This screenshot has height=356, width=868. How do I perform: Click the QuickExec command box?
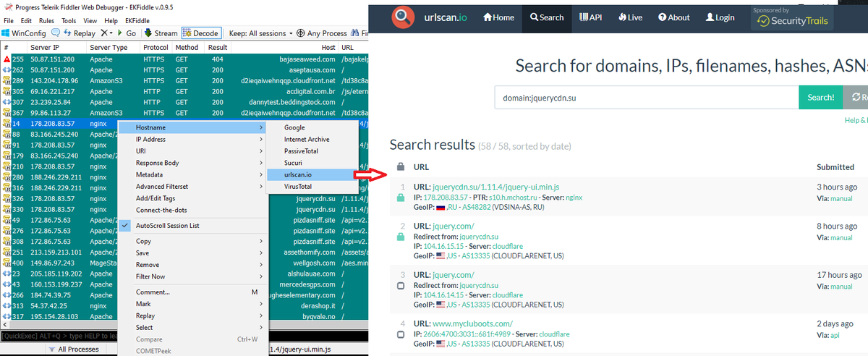tap(59, 336)
